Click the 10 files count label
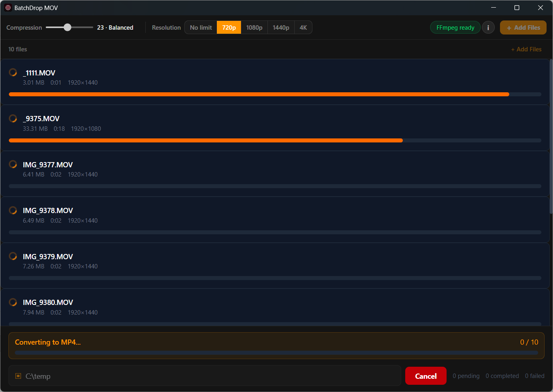 18,49
